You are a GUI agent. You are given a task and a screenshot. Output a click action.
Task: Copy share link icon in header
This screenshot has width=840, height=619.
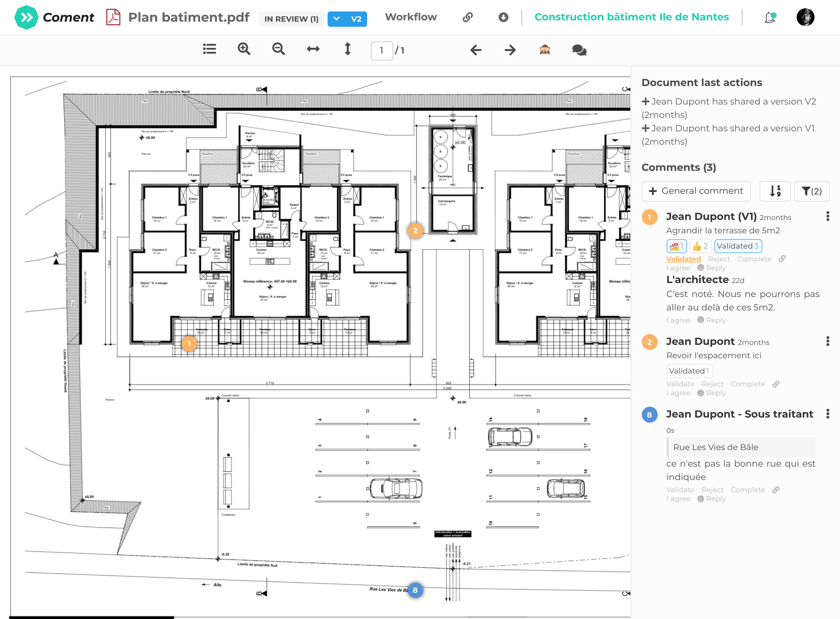[x=468, y=17]
